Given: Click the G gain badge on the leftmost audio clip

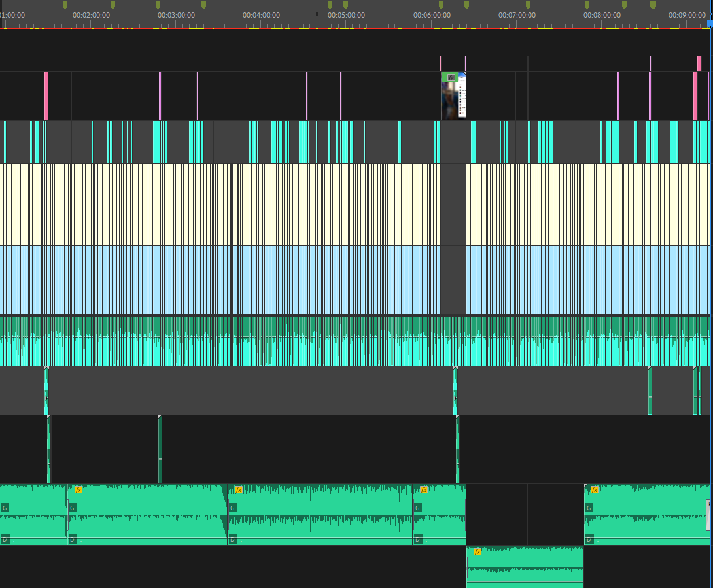Looking at the screenshot, I should (5, 508).
